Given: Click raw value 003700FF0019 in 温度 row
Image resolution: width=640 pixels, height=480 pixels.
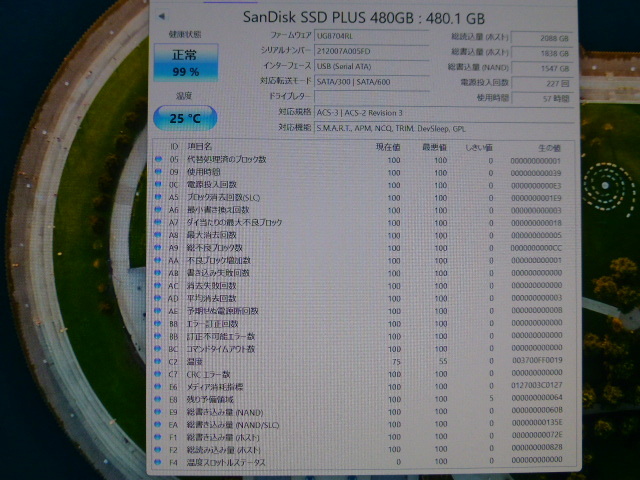Looking at the screenshot, I should [537, 360].
